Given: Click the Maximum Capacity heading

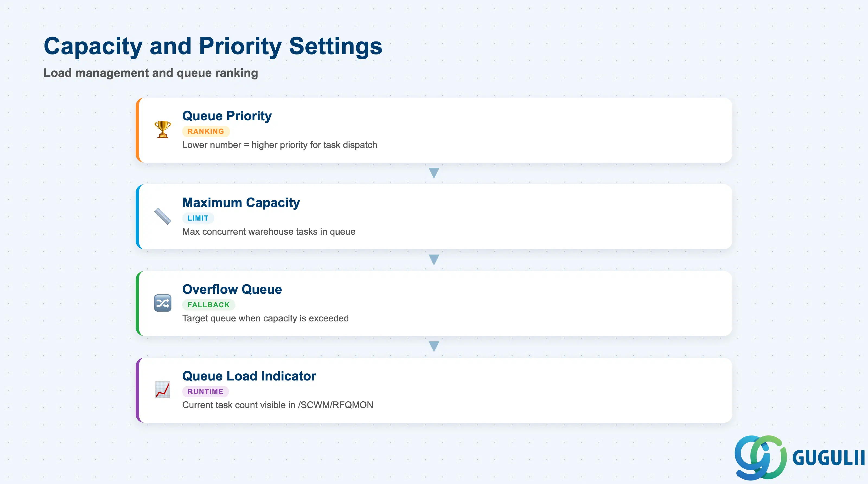Looking at the screenshot, I should [241, 203].
